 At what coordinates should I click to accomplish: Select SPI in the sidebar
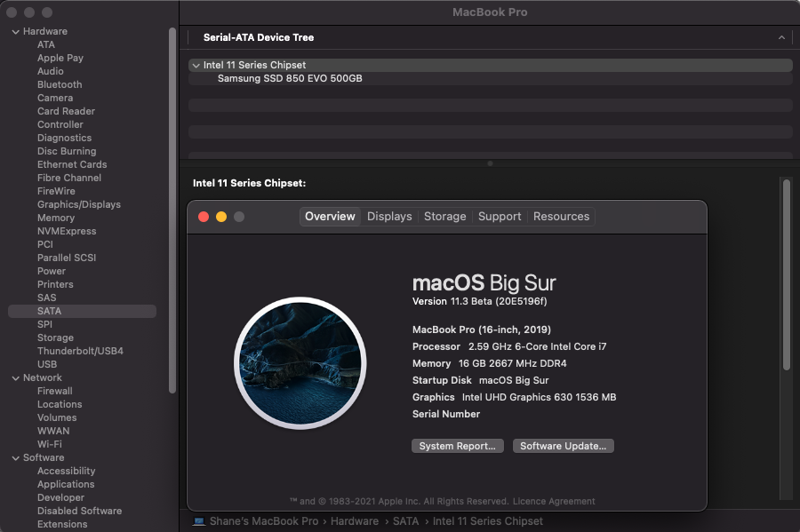coord(45,324)
